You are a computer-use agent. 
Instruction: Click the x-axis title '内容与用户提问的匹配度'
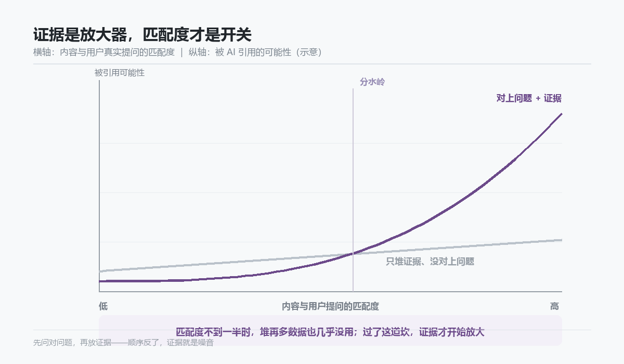330,306
